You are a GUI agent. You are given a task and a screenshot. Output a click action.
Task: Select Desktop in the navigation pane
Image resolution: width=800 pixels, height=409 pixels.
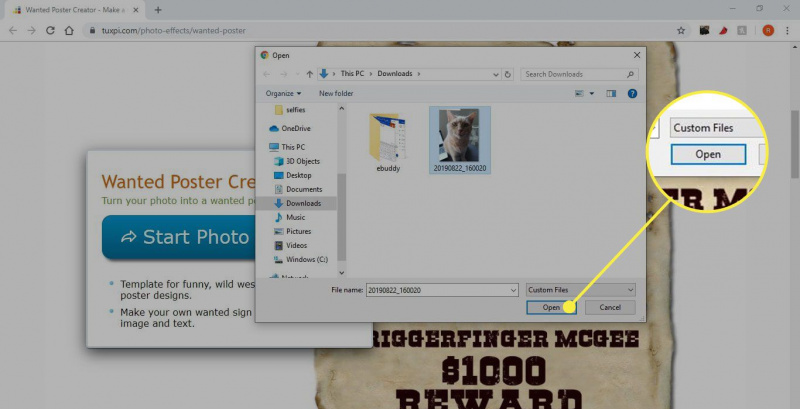pos(299,175)
